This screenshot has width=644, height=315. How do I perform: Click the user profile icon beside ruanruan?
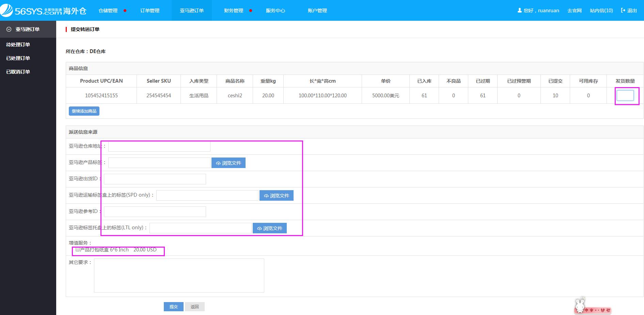tap(519, 10)
